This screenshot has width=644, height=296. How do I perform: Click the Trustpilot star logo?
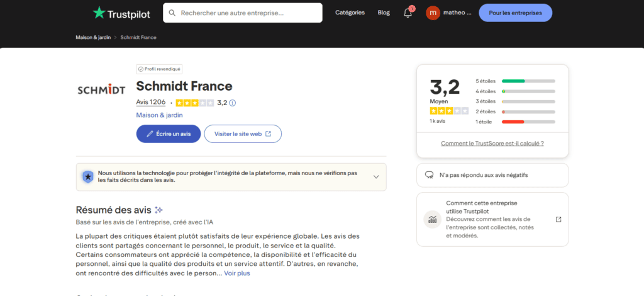coord(99,13)
